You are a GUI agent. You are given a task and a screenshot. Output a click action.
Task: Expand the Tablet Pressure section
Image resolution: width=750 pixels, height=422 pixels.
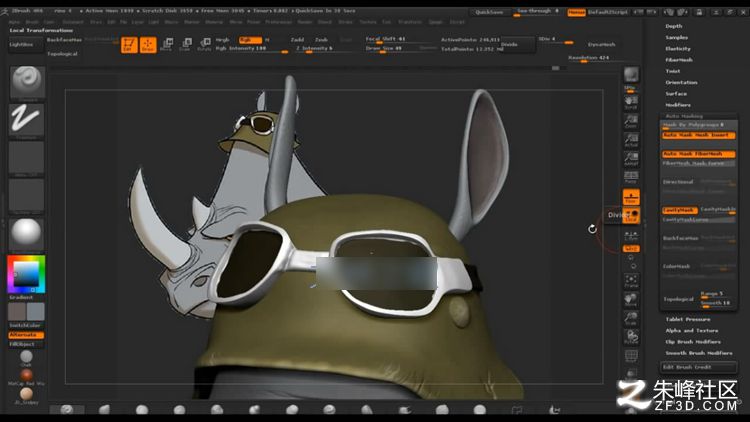[x=688, y=319]
